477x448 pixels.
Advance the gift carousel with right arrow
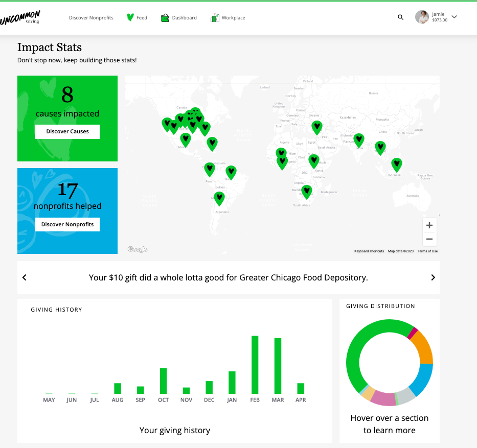pyautogui.click(x=433, y=277)
